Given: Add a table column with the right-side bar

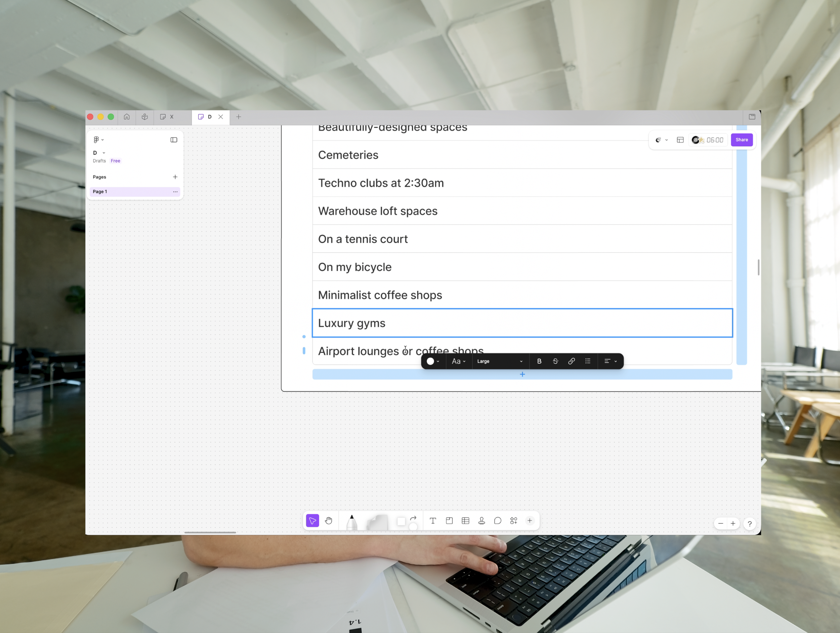Looking at the screenshot, I should 742,245.
